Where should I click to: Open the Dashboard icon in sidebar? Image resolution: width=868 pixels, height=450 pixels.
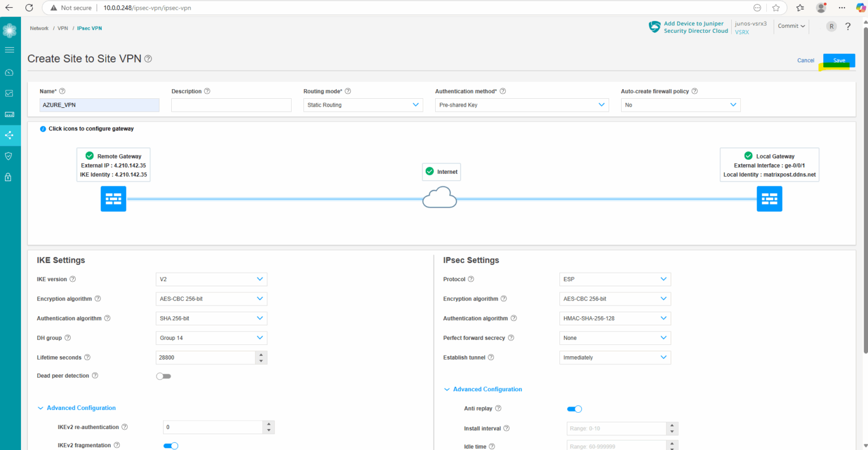(9, 72)
